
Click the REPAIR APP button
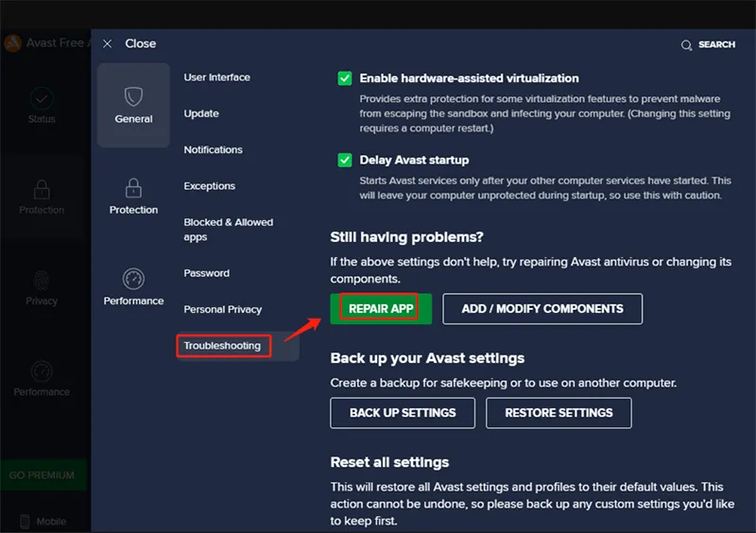click(381, 309)
